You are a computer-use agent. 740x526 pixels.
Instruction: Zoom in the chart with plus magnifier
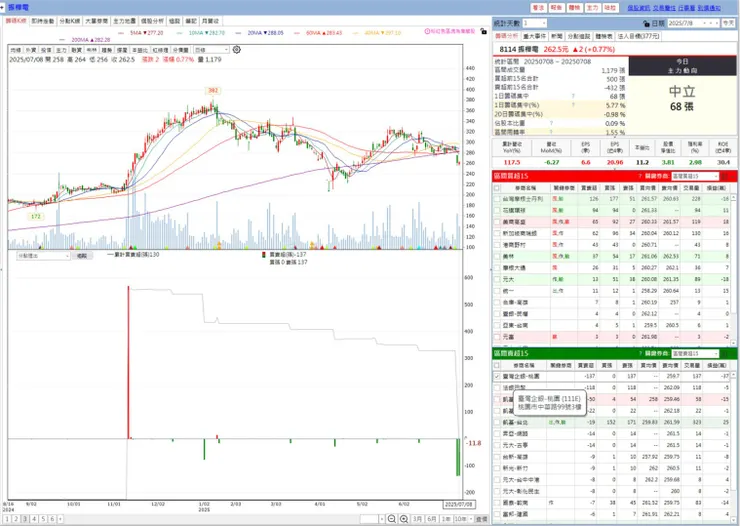click(x=404, y=519)
